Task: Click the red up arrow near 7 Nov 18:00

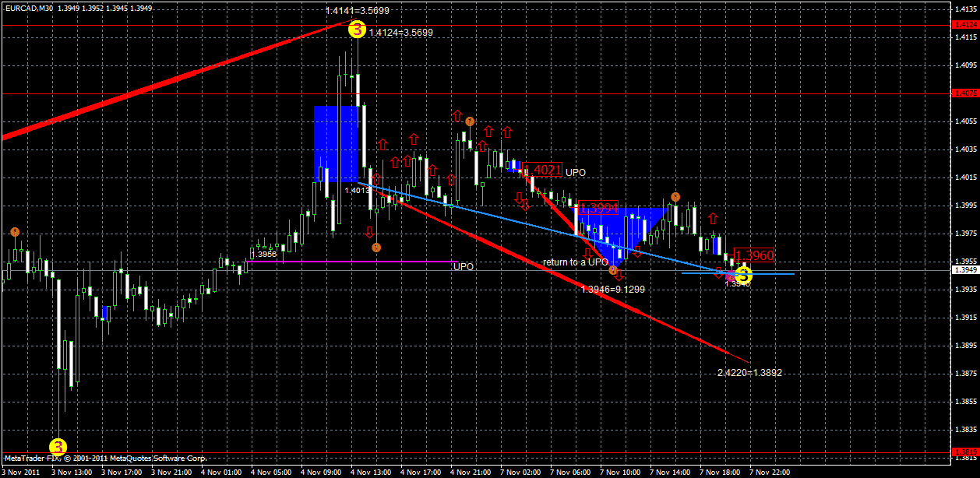Action: (713, 220)
